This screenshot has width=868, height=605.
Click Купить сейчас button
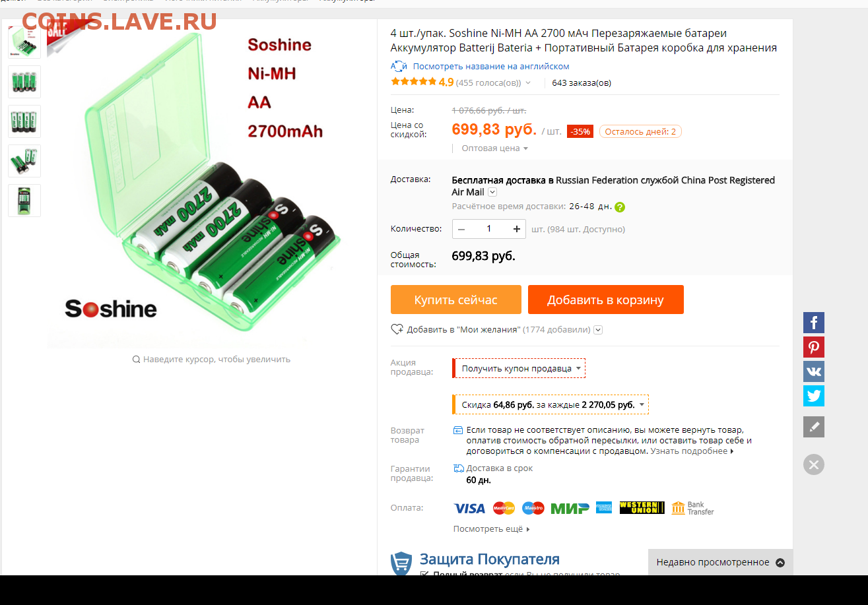point(456,300)
